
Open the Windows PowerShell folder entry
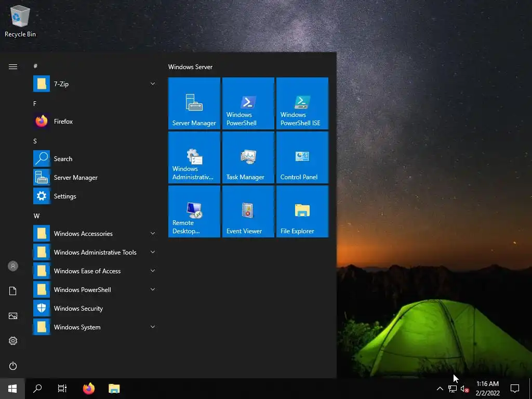pos(95,289)
